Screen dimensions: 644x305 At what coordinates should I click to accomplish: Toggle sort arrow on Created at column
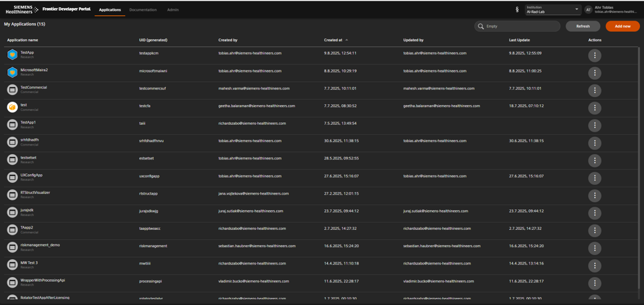(x=347, y=40)
